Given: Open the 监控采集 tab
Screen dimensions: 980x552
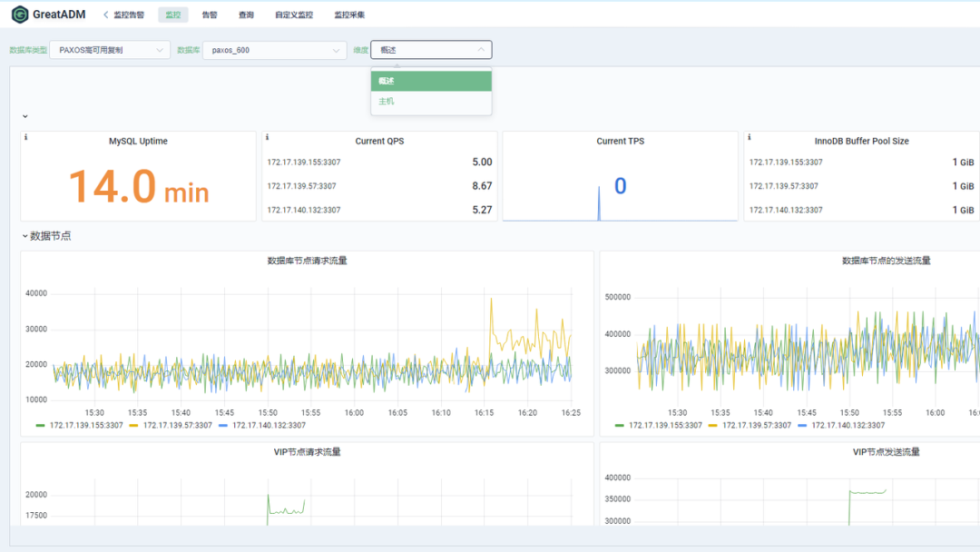Looking at the screenshot, I should point(349,15).
